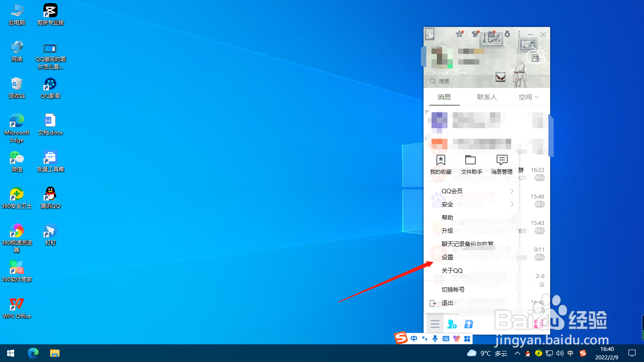This screenshot has height=362, width=644.
Task: Open the Sogou skin shirt icon
Action: click(456, 339)
